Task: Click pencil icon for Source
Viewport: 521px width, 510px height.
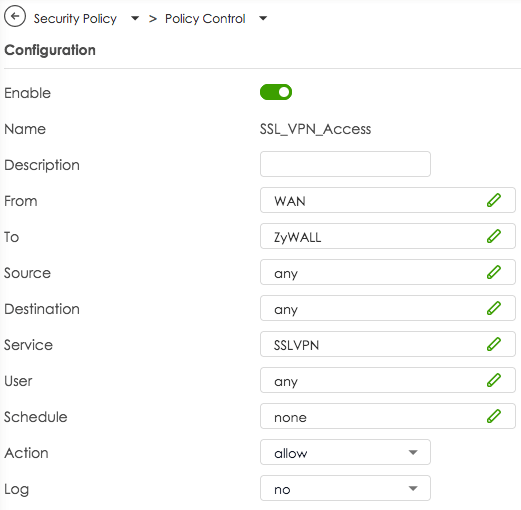Action: [494, 272]
